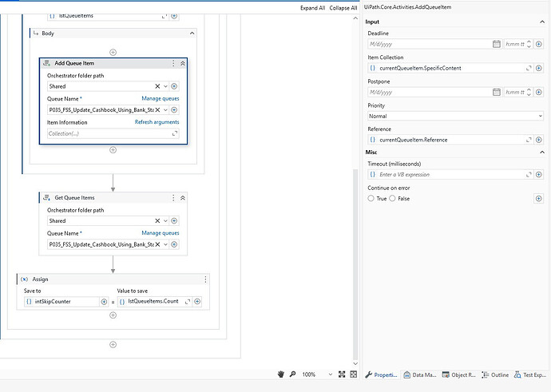551x392 pixels.
Task: Open the Priority Normal dropdown
Action: 455,116
